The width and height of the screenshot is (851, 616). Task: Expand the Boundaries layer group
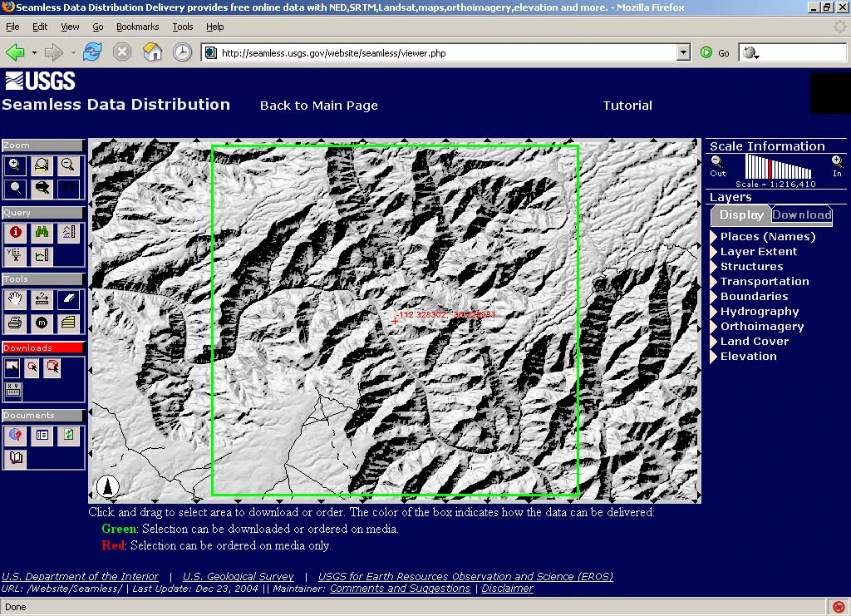coord(714,296)
